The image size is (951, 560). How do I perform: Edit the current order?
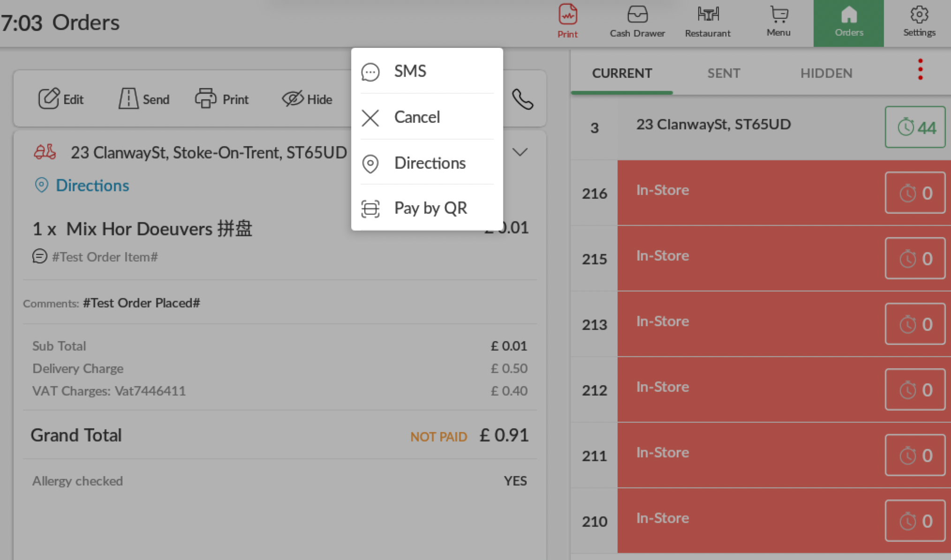coord(61,99)
